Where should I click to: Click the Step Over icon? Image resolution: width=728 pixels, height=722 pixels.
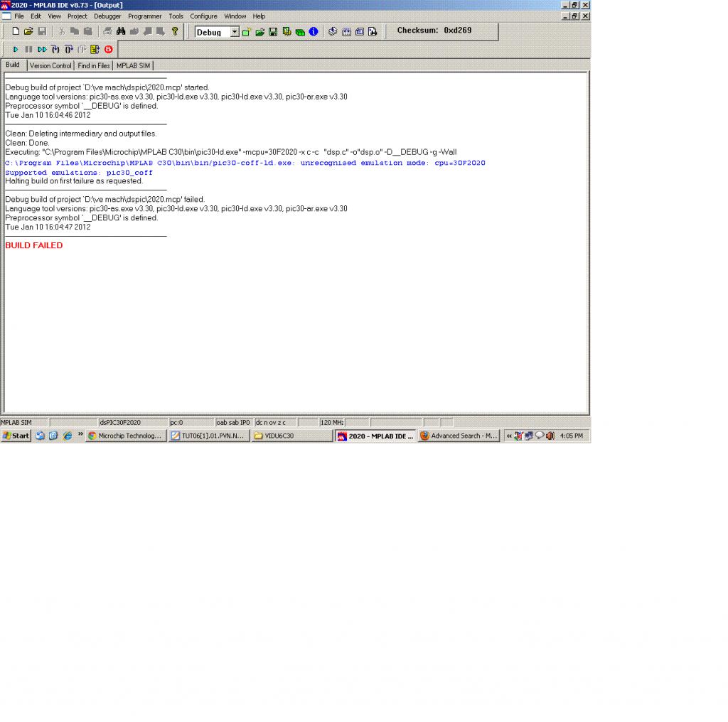[x=69, y=49]
